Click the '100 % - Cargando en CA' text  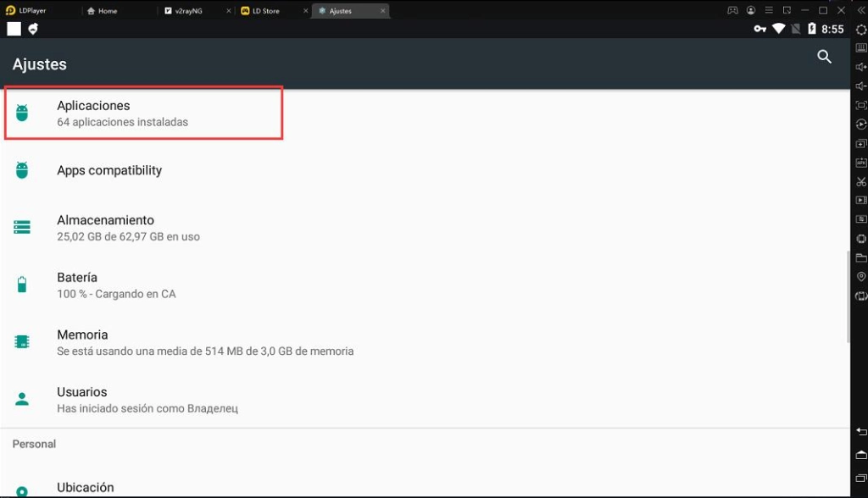(116, 295)
